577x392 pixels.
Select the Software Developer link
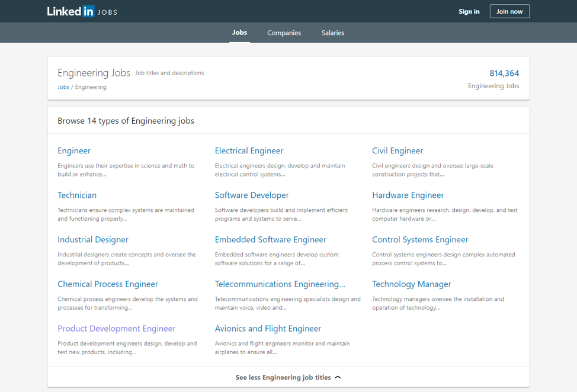pyautogui.click(x=252, y=195)
